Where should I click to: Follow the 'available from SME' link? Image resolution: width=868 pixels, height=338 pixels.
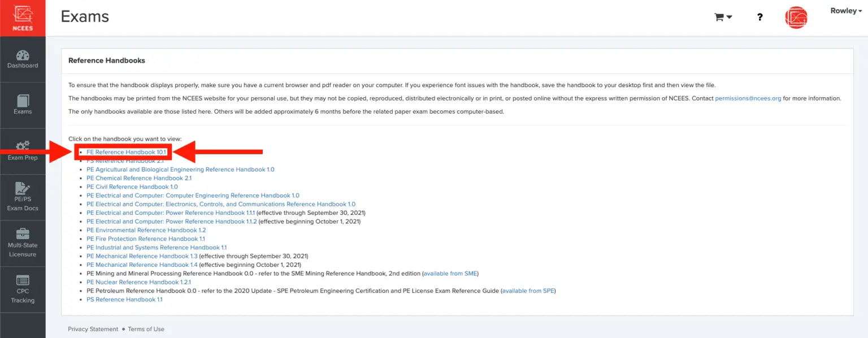pos(450,274)
